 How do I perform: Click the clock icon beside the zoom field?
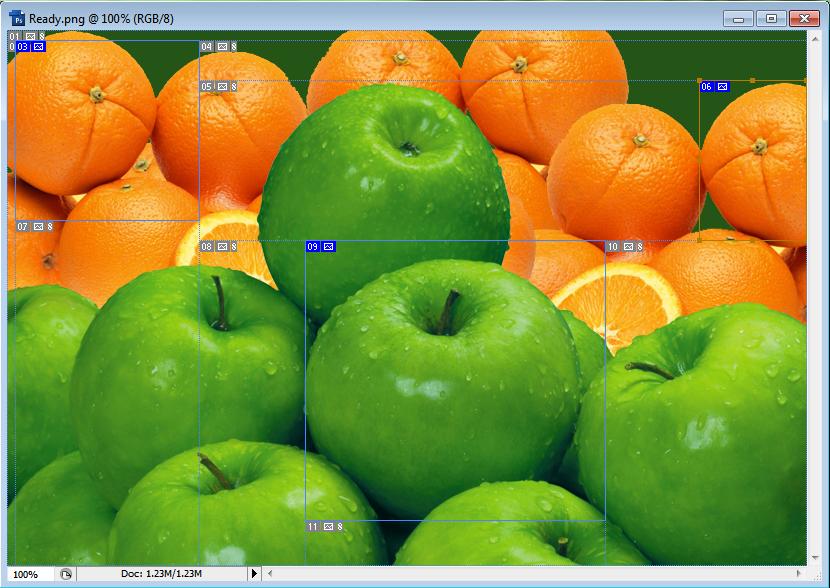pos(64,573)
